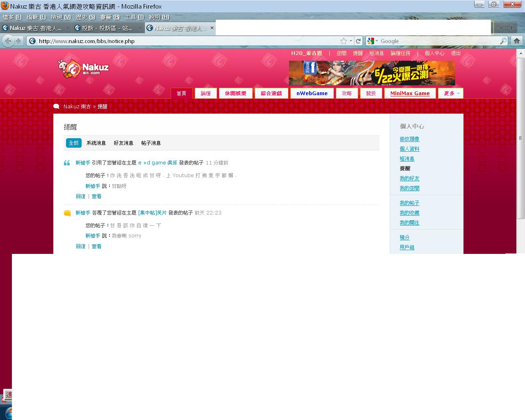Open the 提醒 link in top bar

click(x=358, y=53)
